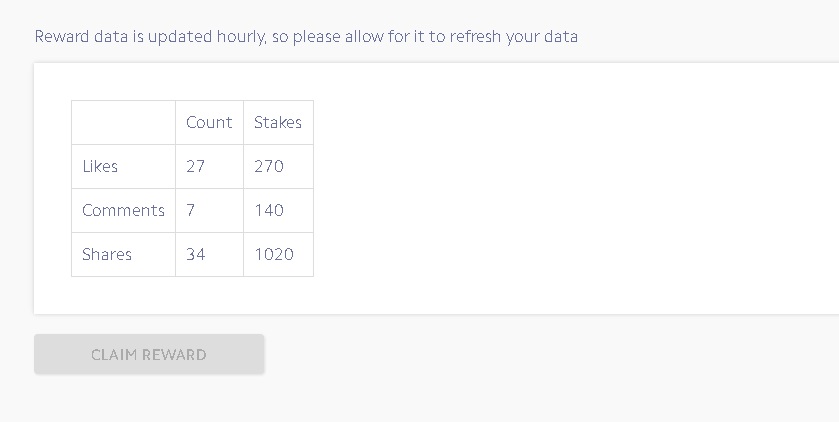The image size is (839, 422).
Task: Select the Comments stakes value 140
Action: pyautogui.click(x=269, y=210)
